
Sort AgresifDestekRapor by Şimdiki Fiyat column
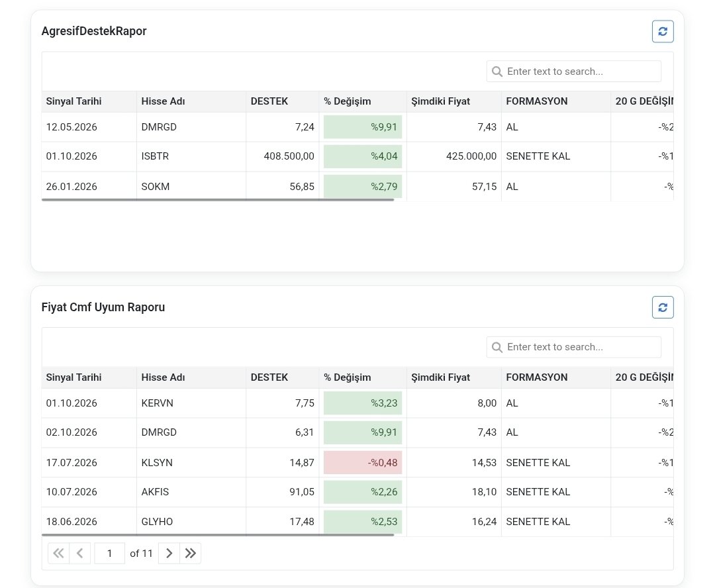[453, 101]
